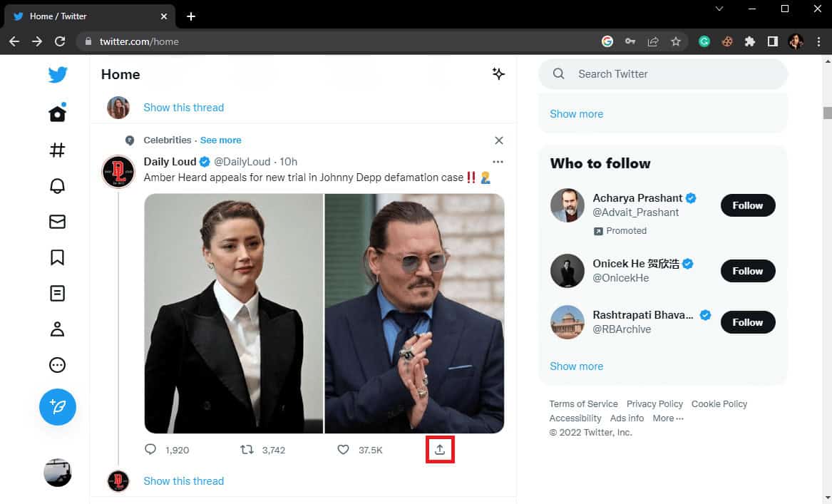Open Notifications bell icon
The width and height of the screenshot is (832, 504).
57,185
